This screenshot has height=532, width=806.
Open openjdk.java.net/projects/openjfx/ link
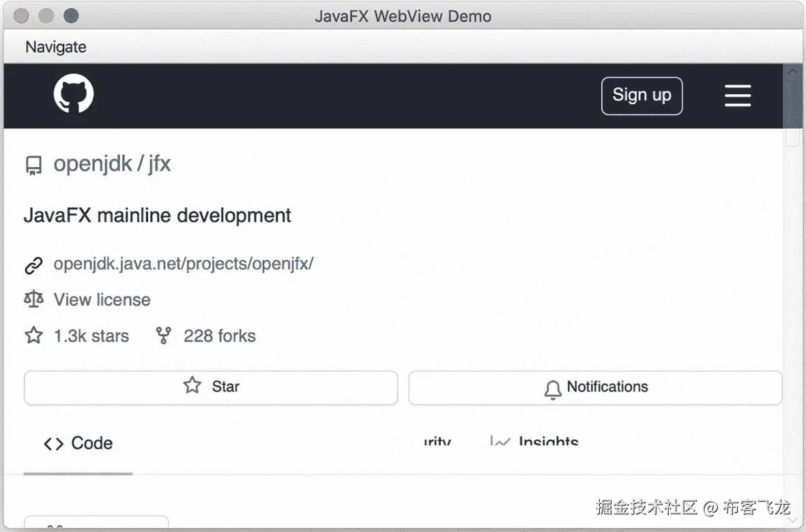click(x=184, y=263)
